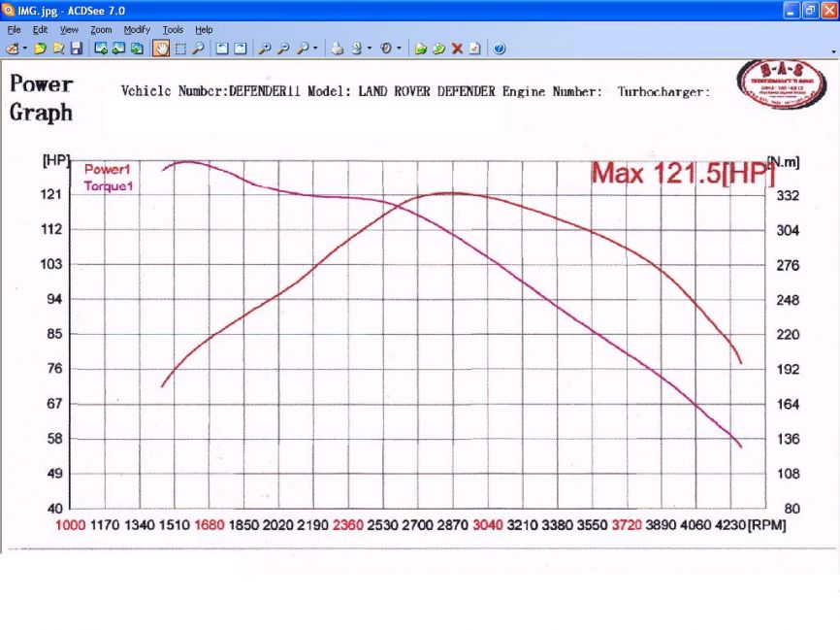Click the 'Turbocharger:' label
Viewport: 840px width, 630px height.
(663, 91)
